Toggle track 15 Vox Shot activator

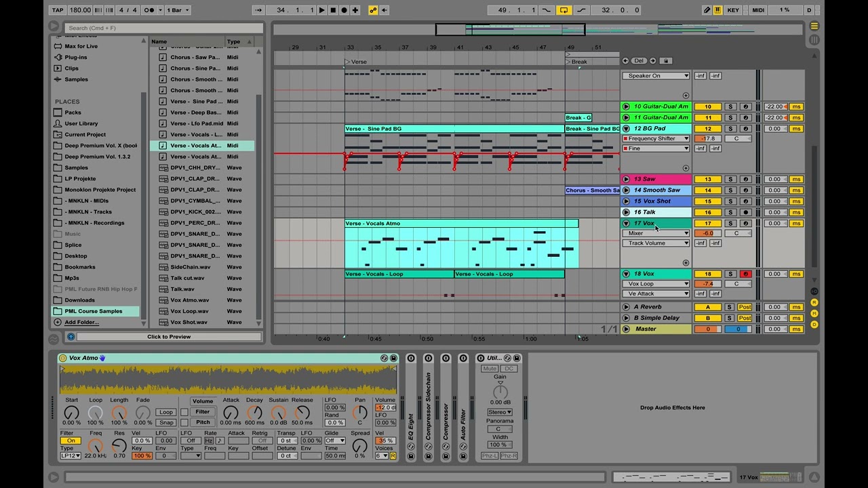tap(708, 201)
